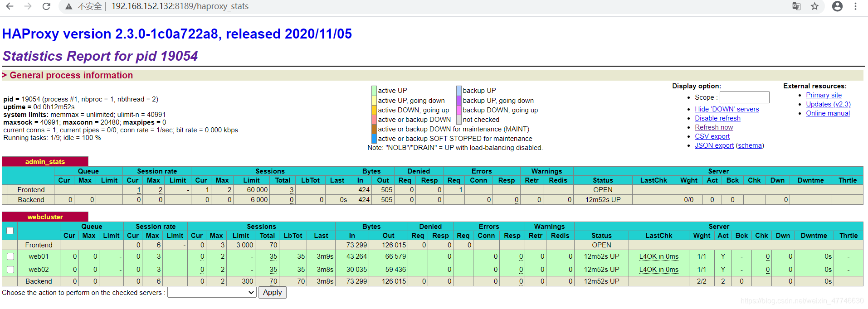
Task: Click web01 sessions total 35
Action: point(273,256)
